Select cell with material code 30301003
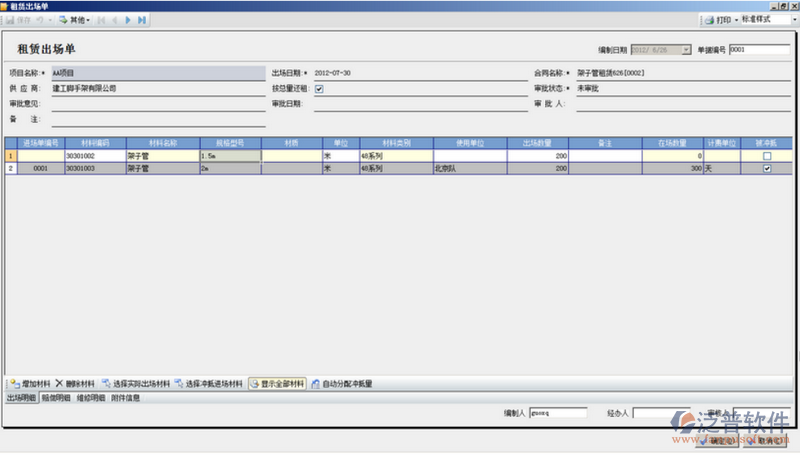 95,168
